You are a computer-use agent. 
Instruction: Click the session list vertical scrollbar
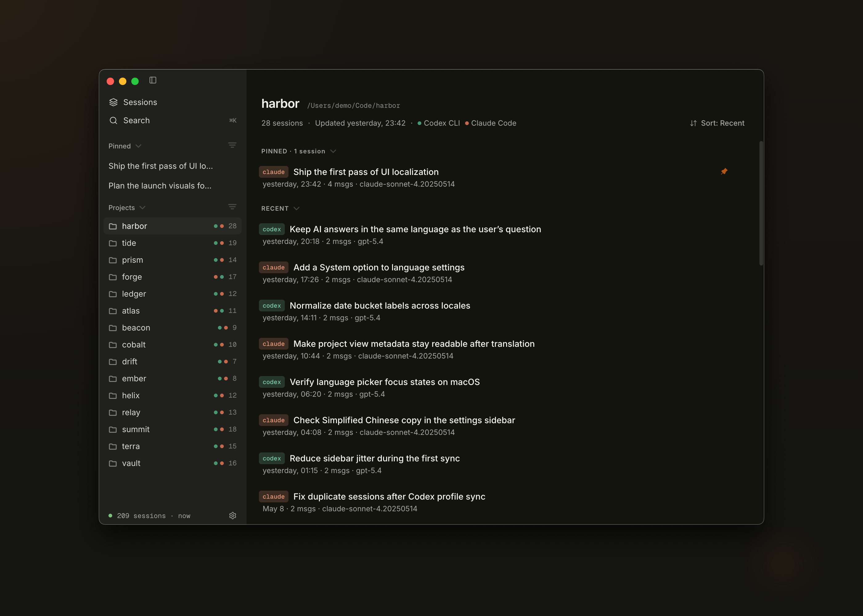click(761, 203)
